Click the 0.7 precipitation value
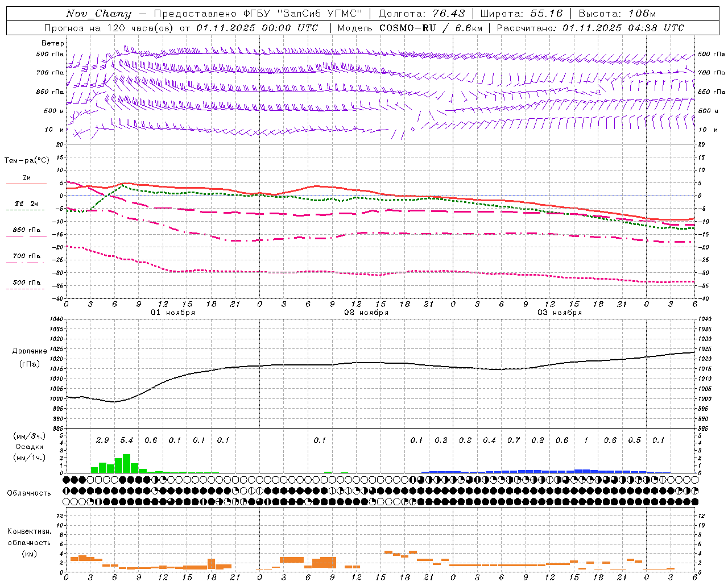 tap(514, 440)
